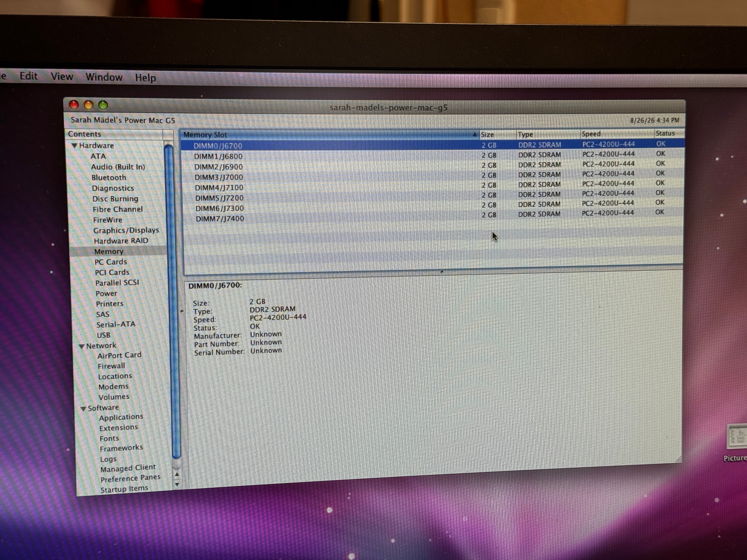Collapse the Network section
Viewport: 747px width, 560px height.
click(x=82, y=346)
